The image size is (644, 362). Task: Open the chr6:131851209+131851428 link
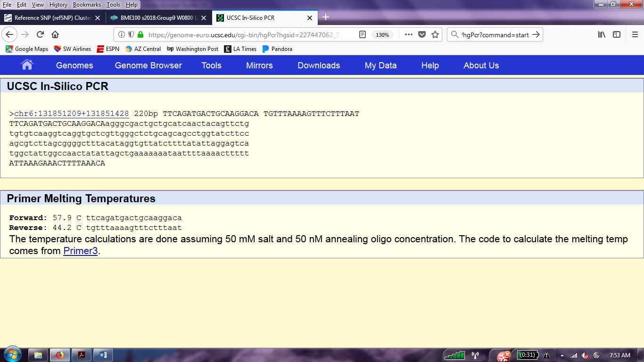tap(72, 114)
